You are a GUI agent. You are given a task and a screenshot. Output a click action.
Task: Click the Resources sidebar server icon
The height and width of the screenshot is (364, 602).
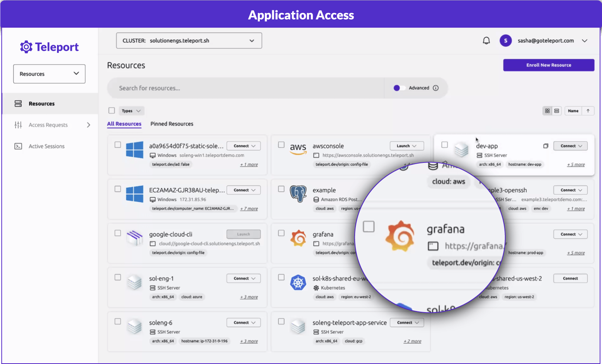click(18, 104)
